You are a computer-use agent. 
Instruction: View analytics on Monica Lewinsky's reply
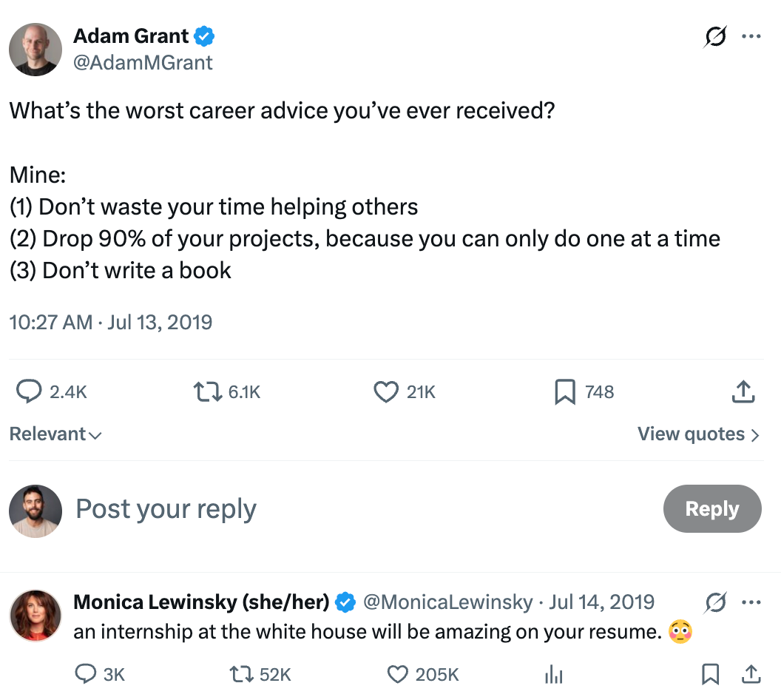click(x=553, y=674)
